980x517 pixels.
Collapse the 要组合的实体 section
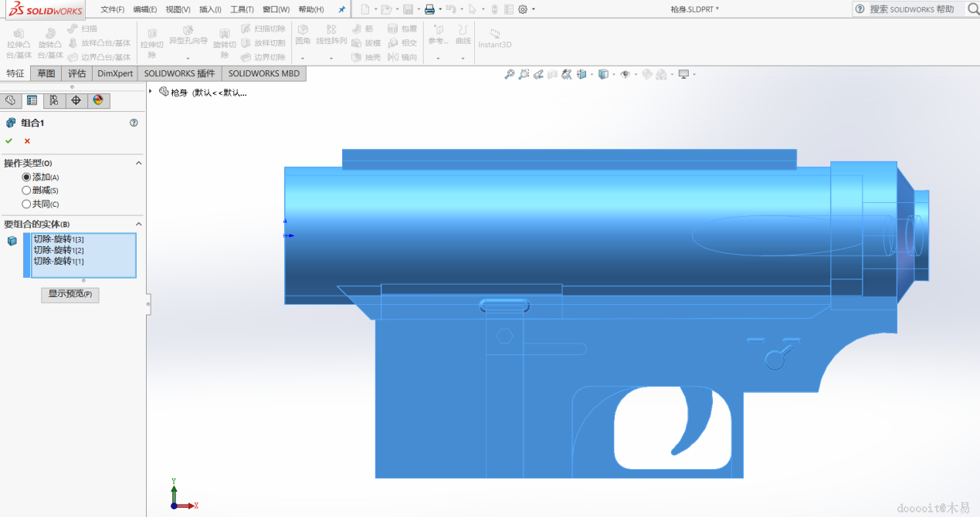[139, 224]
